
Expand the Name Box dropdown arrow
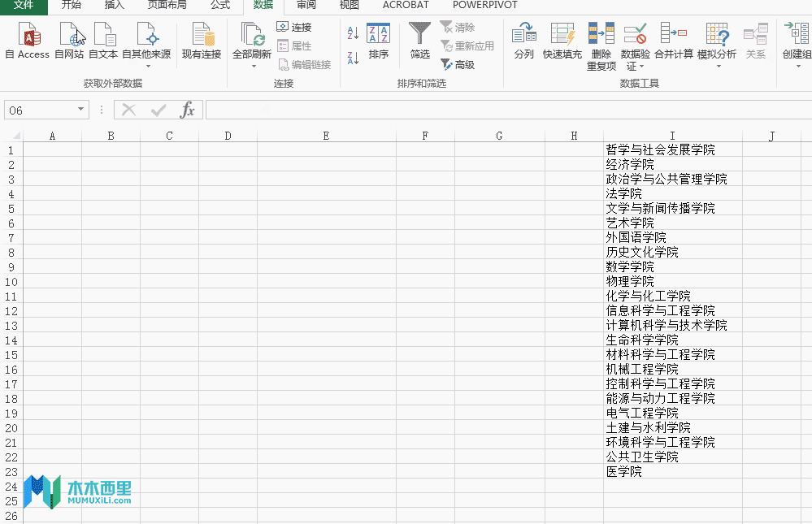[x=80, y=109]
